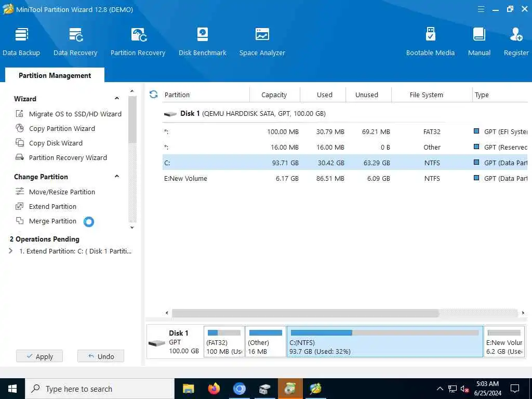Image resolution: width=532 pixels, height=399 pixels.
Task: Select the Disk 1 QEMU HARDDISK header row
Action: 345,114
